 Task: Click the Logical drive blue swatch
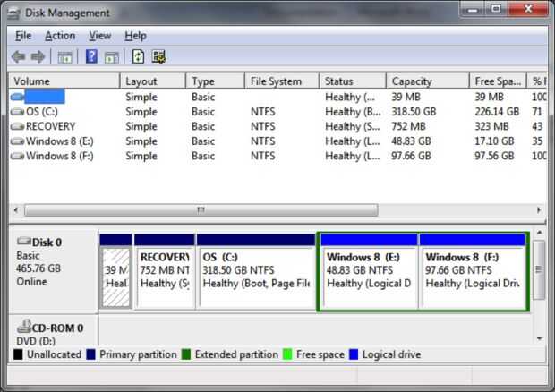(354, 354)
